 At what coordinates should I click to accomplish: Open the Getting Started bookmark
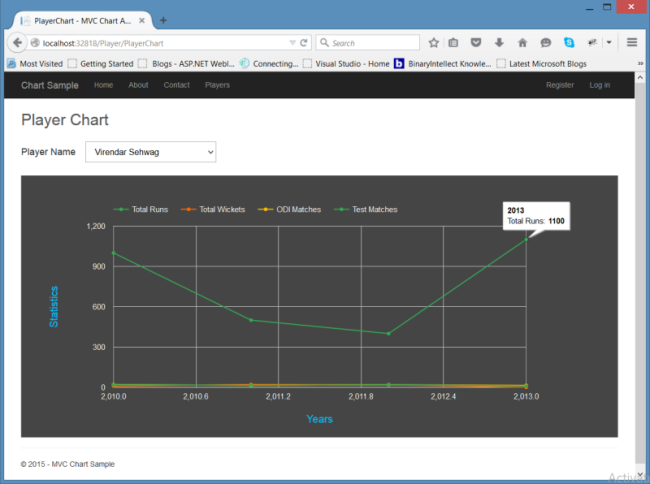click(101, 64)
